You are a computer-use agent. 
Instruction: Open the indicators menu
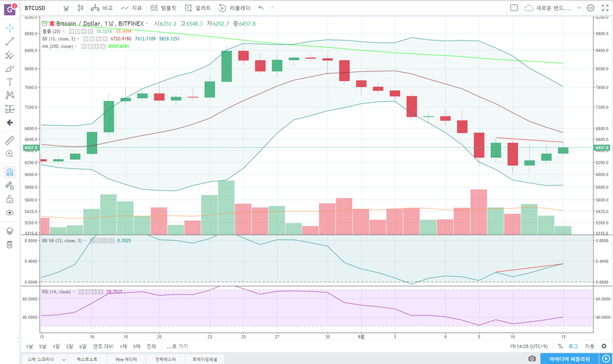click(132, 8)
